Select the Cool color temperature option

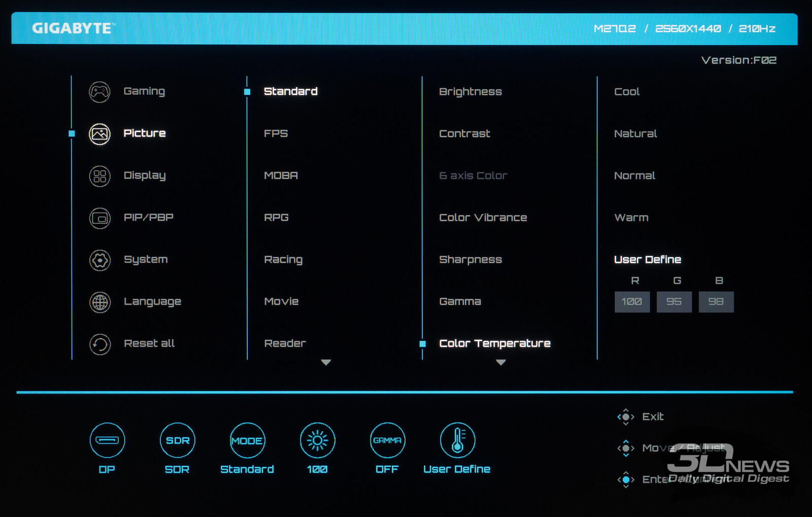[x=627, y=92]
